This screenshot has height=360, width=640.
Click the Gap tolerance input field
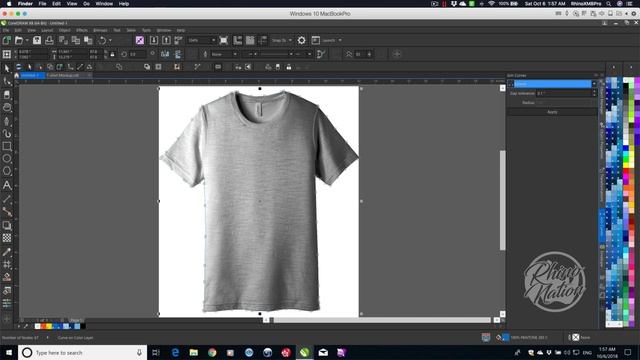(x=564, y=93)
